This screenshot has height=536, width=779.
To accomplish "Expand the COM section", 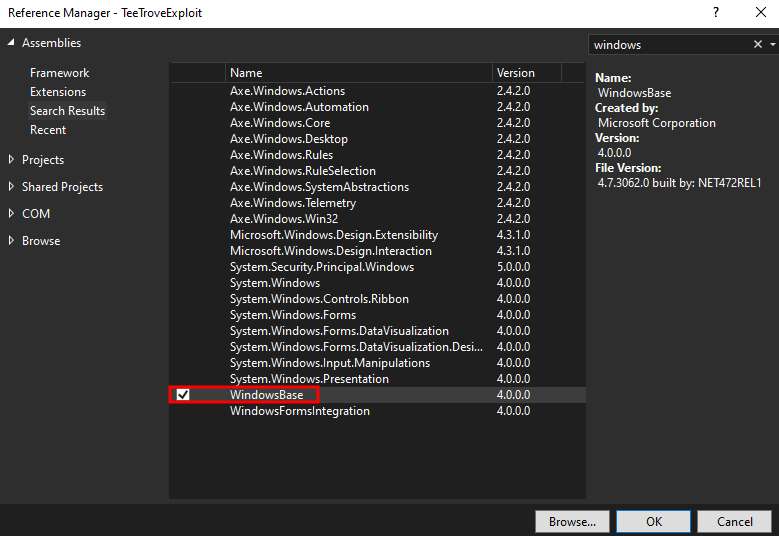I will [12, 214].
